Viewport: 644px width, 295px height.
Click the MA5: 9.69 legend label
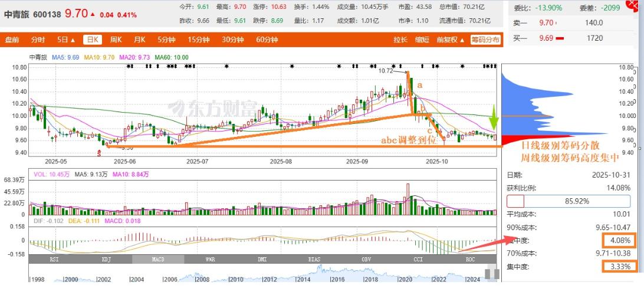click(x=65, y=57)
